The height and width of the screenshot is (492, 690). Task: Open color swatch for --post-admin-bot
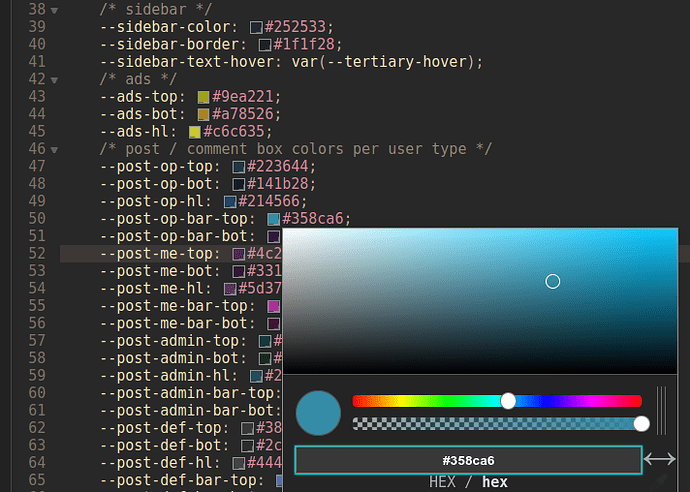(265, 359)
